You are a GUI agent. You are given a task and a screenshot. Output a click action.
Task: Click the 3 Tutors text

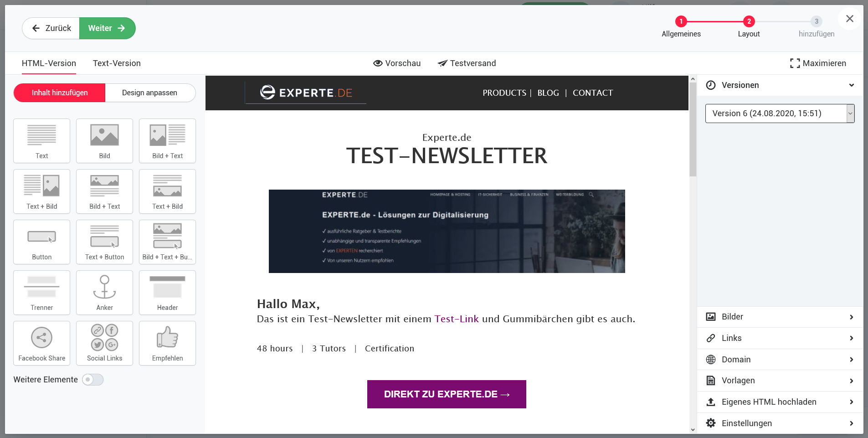click(329, 349)
